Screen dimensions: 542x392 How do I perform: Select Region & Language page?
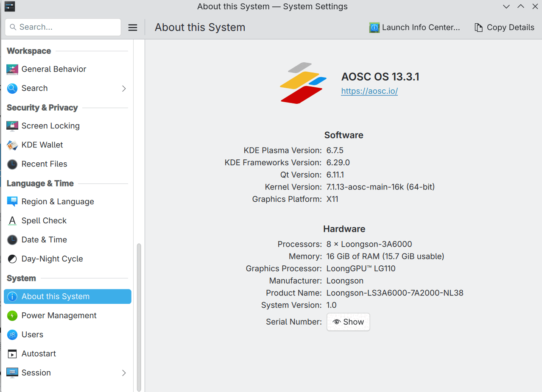point(67,202)
